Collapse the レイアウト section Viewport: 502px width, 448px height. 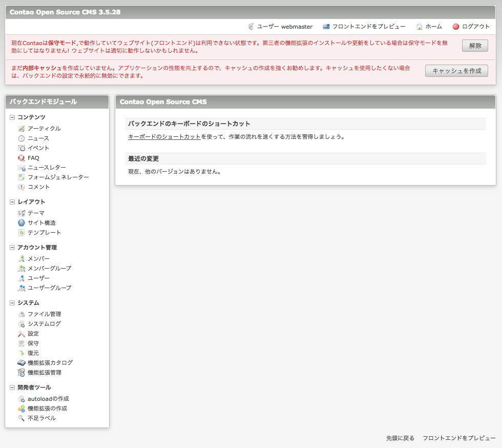point(12,202)
